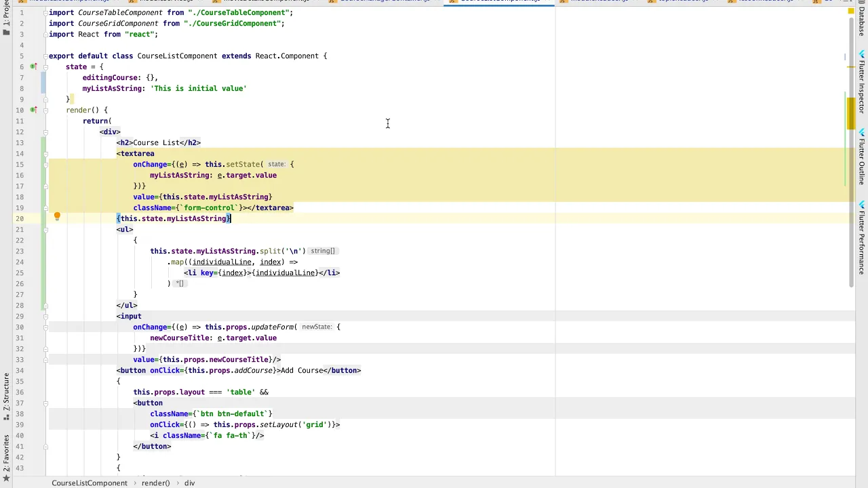This screenshot has height=488, width=868.
Task: Click line number 20 in the gutter
Action: coord(20,218)
